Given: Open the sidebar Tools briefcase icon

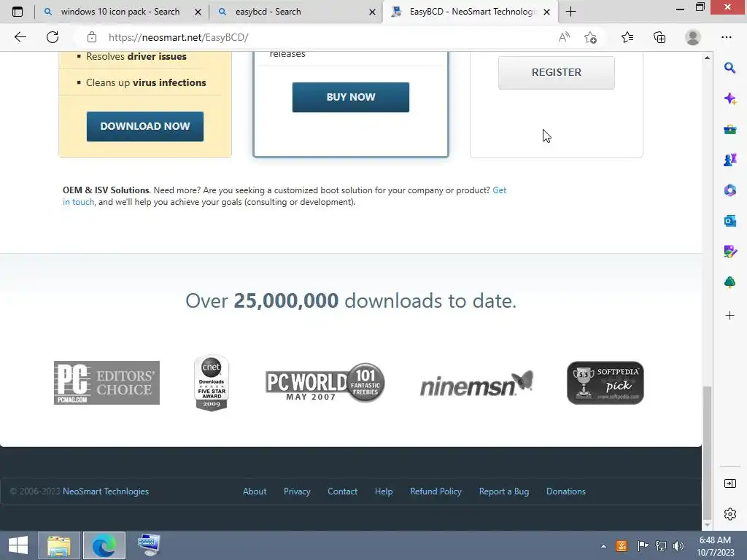Looking at the screenshot, I should click(x=729, y=129).
